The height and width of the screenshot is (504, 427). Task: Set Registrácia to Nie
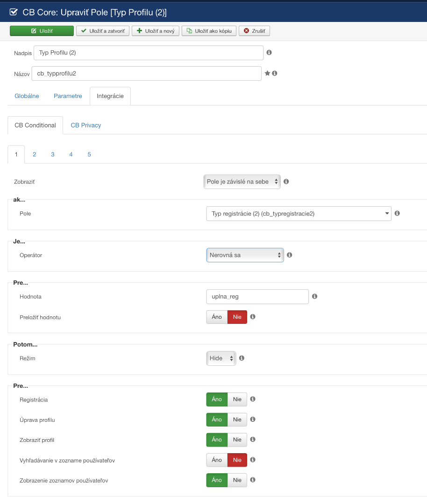tap(237, 399)
